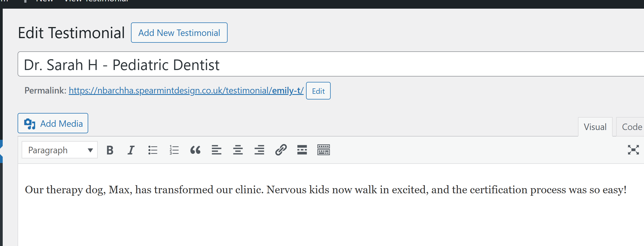Screen dimensions: 644x246
Task: Click the Add Media button
Action: (53, 123)
